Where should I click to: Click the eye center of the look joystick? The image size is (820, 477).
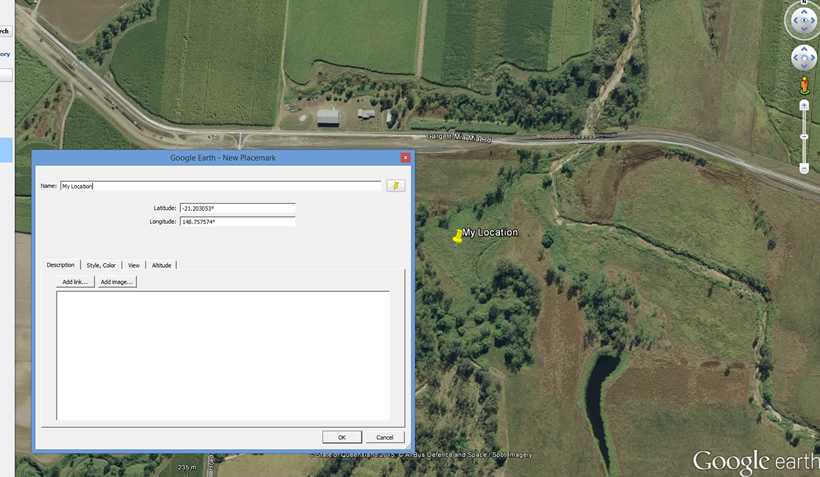pos(804,21)
